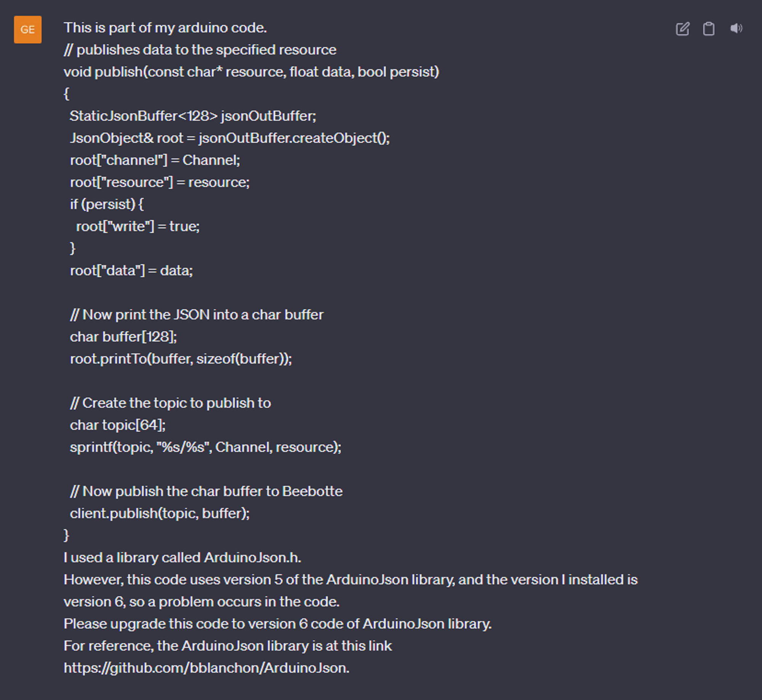This screenshot has height=700, width=762.
Task: Click the root["data"] = data line
Action: (131, 271)
